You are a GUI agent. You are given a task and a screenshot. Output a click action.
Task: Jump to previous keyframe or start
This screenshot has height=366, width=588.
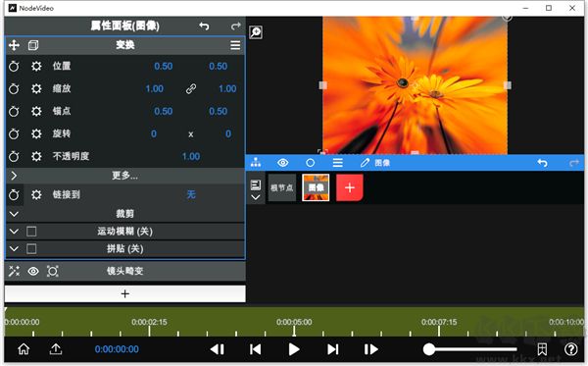click(x=256, y=349)
